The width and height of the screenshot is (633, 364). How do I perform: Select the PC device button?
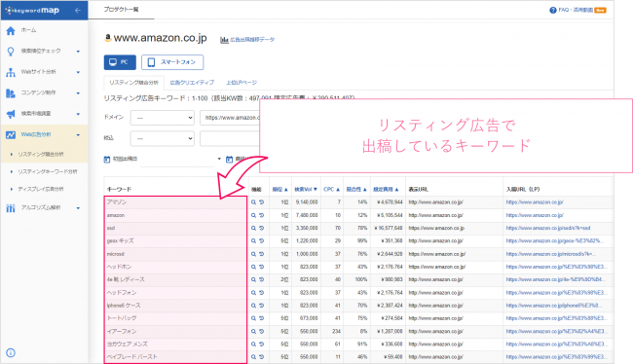pos(120,62)
